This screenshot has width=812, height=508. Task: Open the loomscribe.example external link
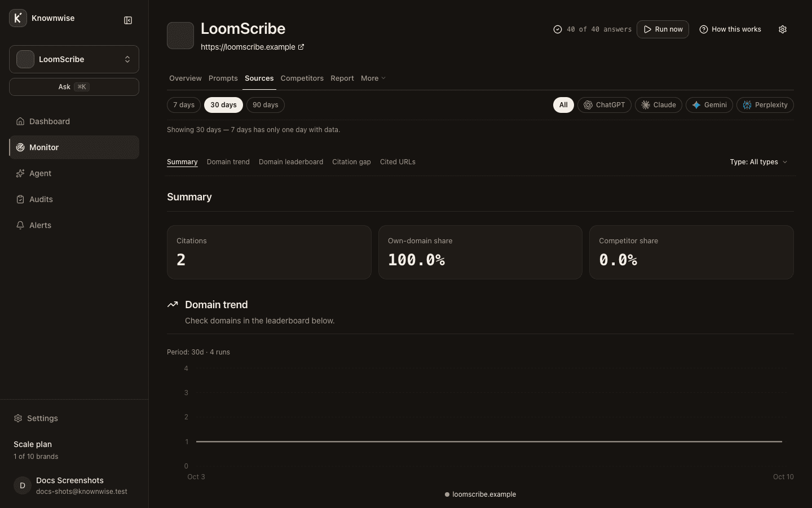pyautogui.click(x=253, y=47)
